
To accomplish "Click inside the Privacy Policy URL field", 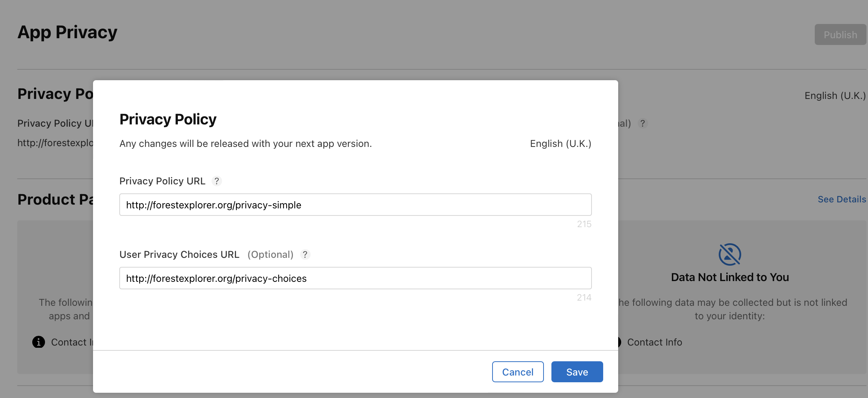I will (x=355, y=205).
